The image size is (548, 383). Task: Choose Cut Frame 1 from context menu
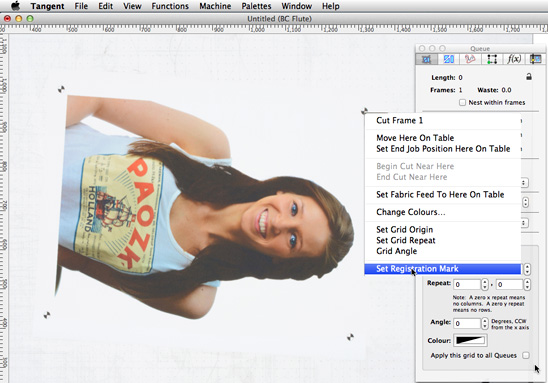[442, 121]
